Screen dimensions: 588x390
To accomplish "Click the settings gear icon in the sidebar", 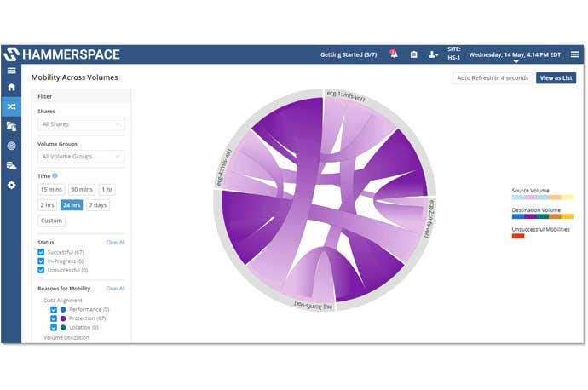I will [x=11, y=185].
